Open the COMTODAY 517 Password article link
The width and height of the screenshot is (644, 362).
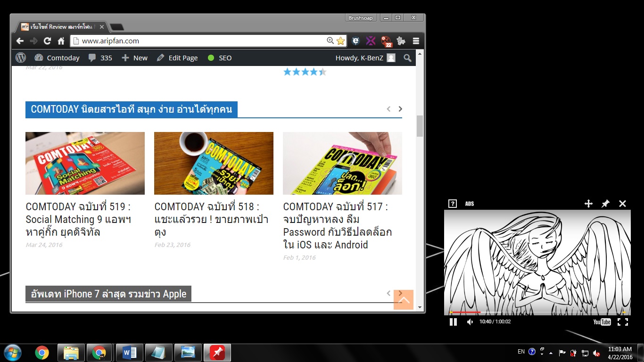(x=338, y=226)
